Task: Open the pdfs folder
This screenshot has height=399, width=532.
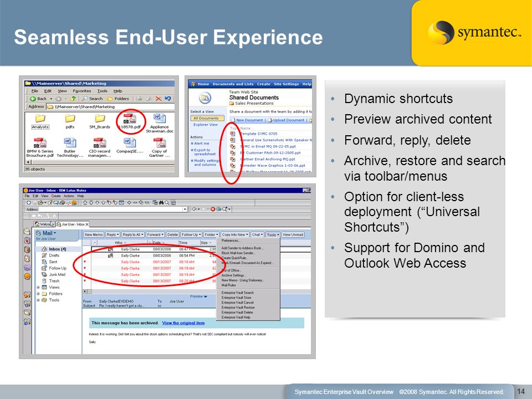Action: 70,122
